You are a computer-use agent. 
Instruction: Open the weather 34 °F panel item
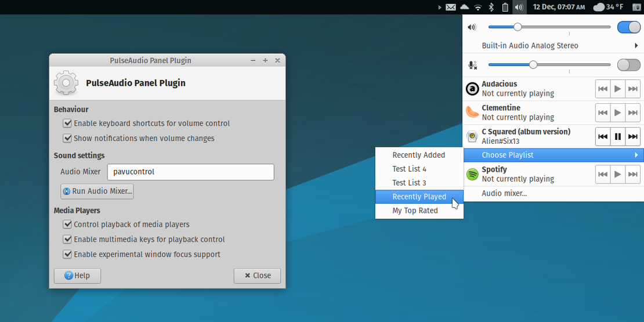(608, 7)
